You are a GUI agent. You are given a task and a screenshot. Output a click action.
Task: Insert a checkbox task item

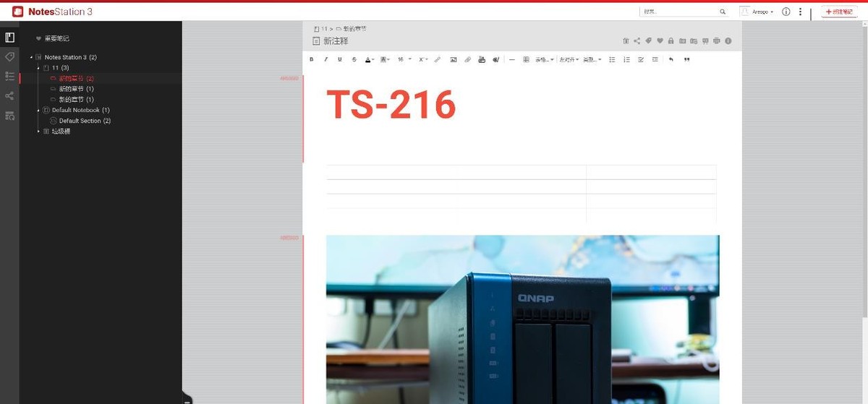click(x=641, y=59)
